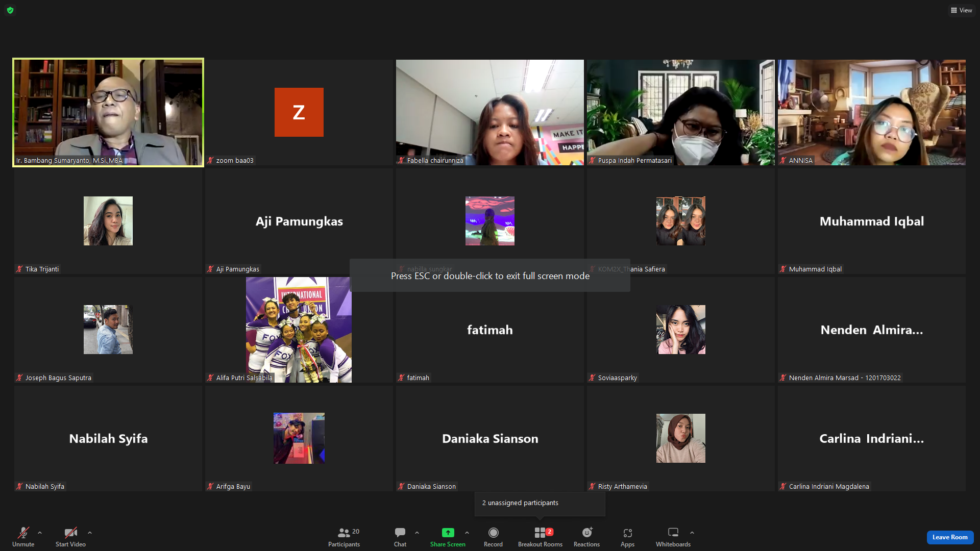The height and width of the screenshot is (551, 980).
Task: Start recording with the Record button
Action: point(493,537)
